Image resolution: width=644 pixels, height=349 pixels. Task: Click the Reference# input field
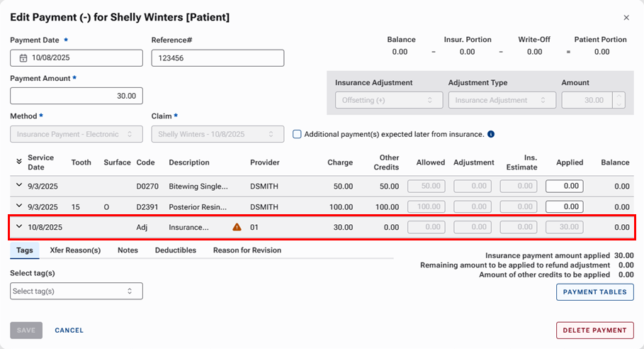click(218, 58)
